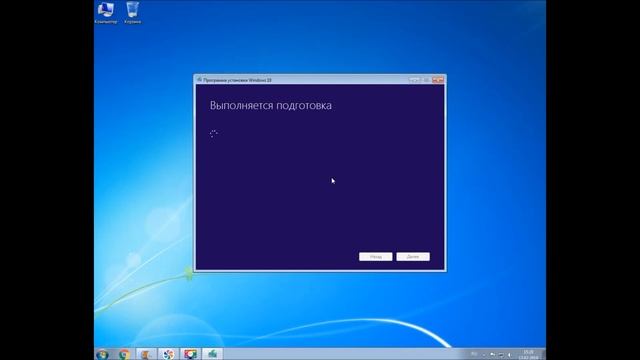Click the Далее button in setup window
The height and width of the screenshot is (360, 640).
click(413, 257)
